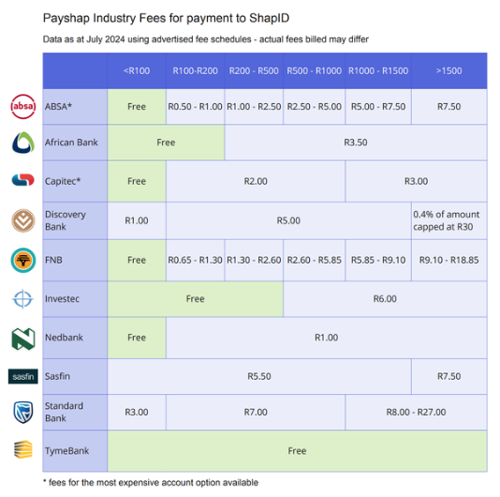The width and height of the screenshot is (500, 497).
Task: Click the Sasfin logo badge
Action: 23,376
